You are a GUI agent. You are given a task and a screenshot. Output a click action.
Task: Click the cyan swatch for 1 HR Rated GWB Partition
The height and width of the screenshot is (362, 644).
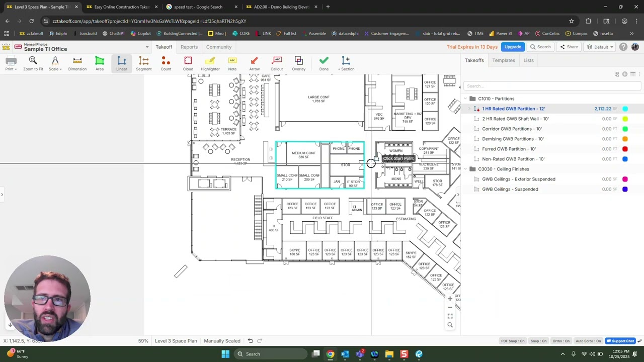click(625, 109)
